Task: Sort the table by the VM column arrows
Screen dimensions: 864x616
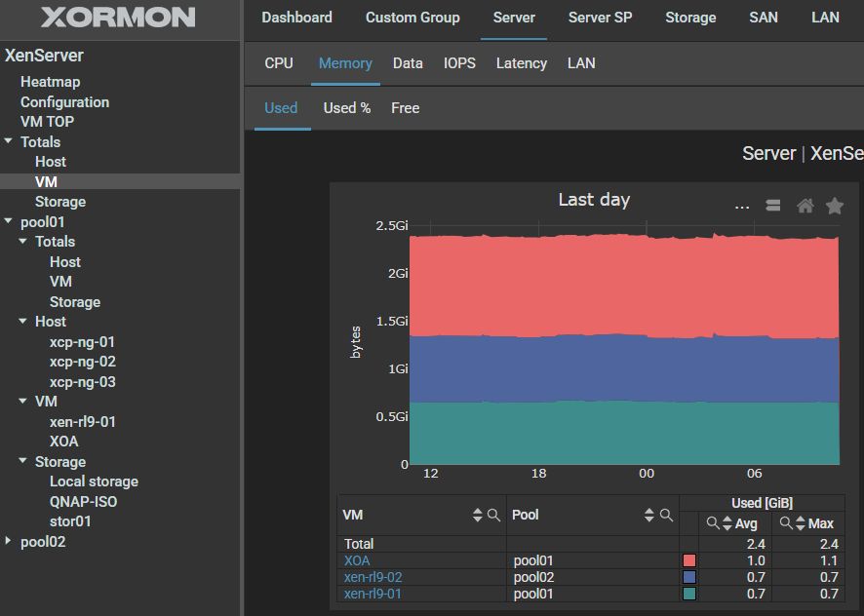Action: click(x=478, y=515)
